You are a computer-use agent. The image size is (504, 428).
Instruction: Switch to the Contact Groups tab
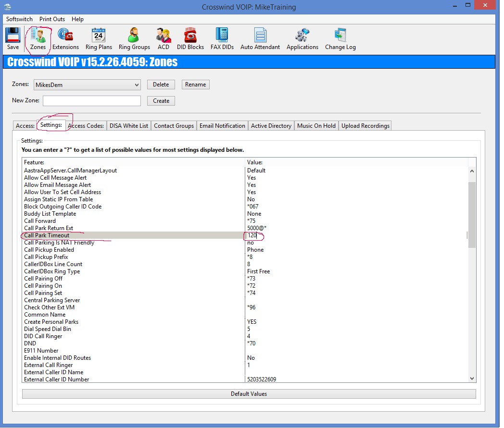click(x=174, y=126)
